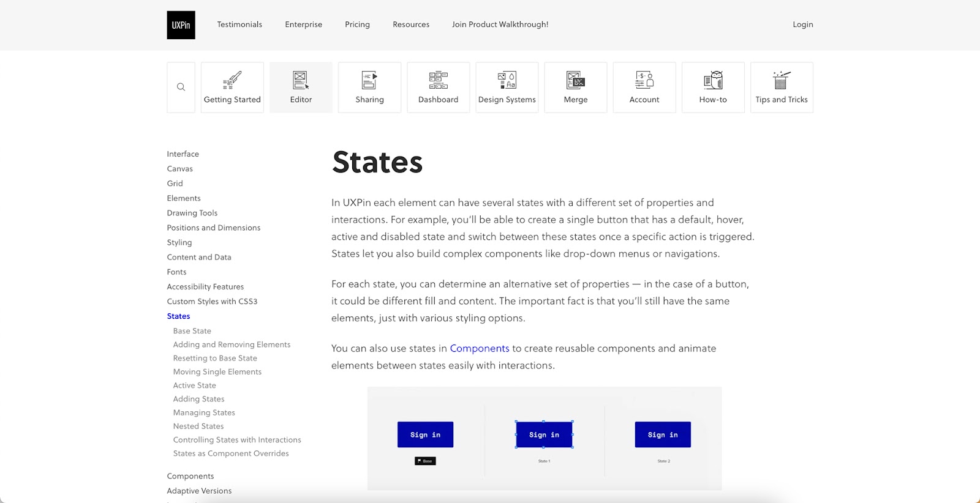Click Join Product Walkthrough! link
Screen dimensions: 980x503
[x=500, y=24]
